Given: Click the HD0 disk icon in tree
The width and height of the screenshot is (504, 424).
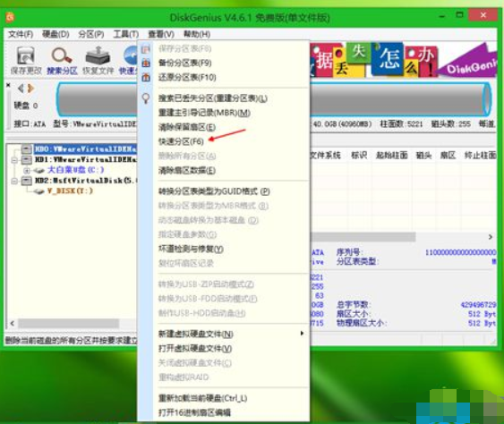Looking at the screenshot, I should [x=27, y=148].
